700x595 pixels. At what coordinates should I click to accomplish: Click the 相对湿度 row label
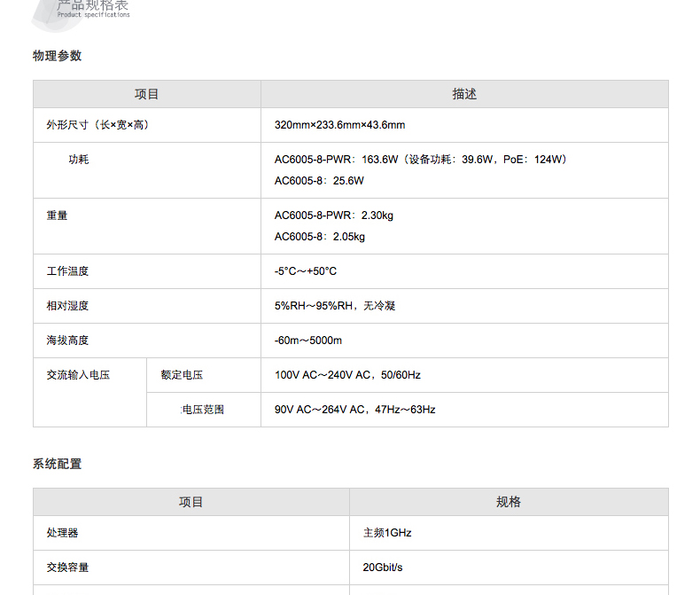67,306
